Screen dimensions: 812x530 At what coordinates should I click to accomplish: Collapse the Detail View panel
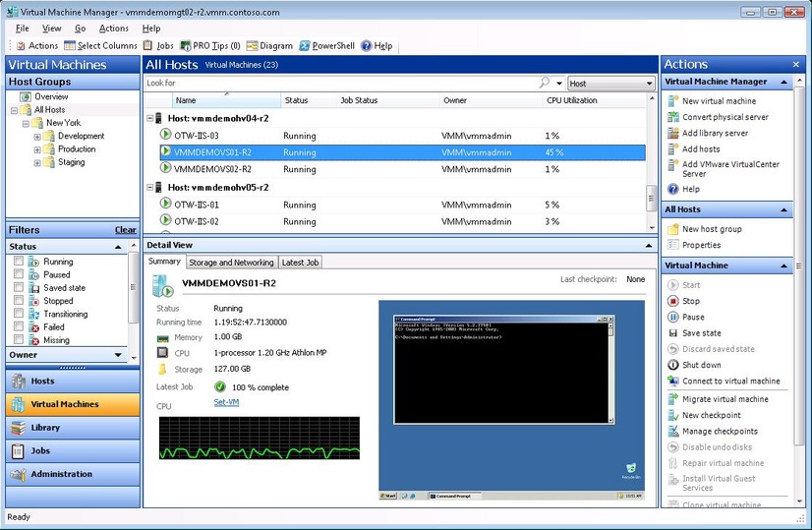point(649,245)
